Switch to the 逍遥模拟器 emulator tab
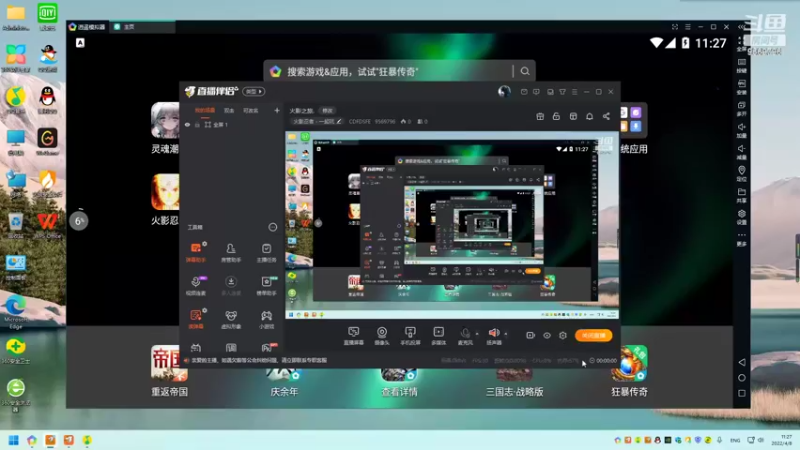 point(88,27)
